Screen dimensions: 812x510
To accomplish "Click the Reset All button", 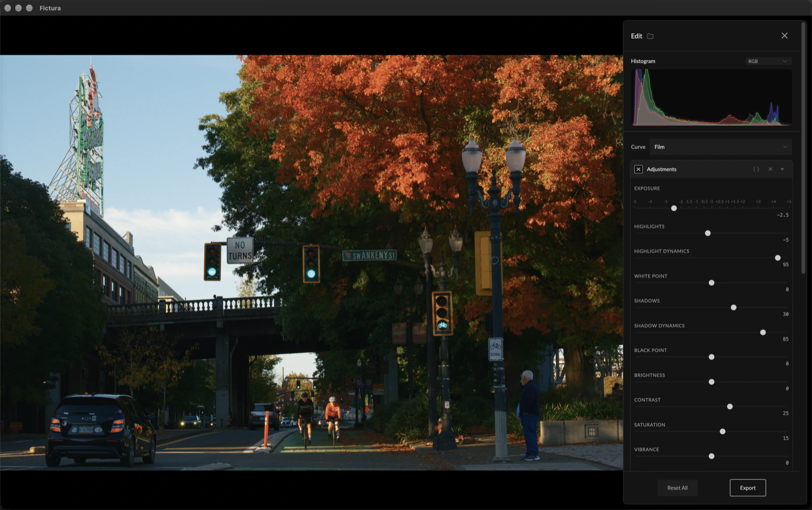I will click(x=678, y=488).
